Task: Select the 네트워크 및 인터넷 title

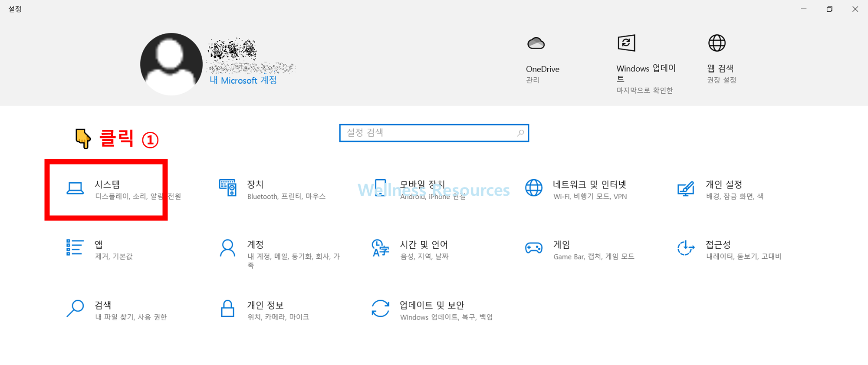Action: [590, 184]
